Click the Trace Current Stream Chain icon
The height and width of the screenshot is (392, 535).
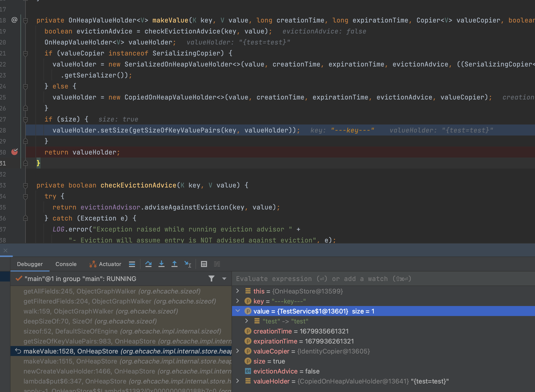pos(217,264)
